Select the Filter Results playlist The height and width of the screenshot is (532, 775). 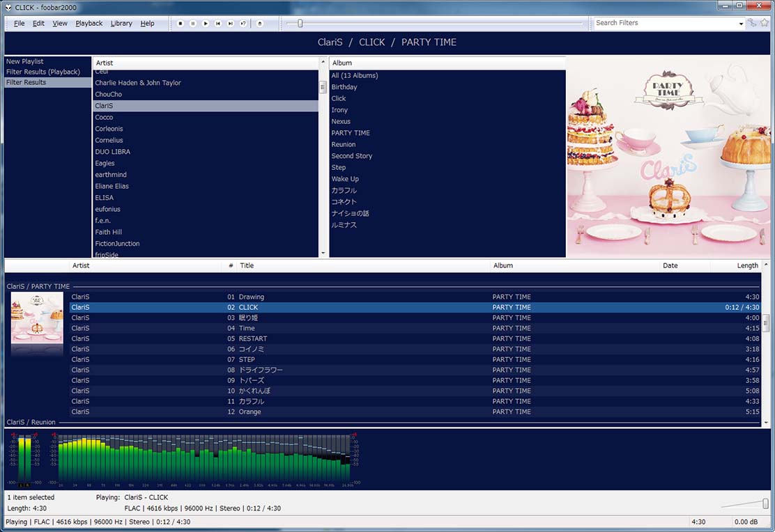coord(47,82)
